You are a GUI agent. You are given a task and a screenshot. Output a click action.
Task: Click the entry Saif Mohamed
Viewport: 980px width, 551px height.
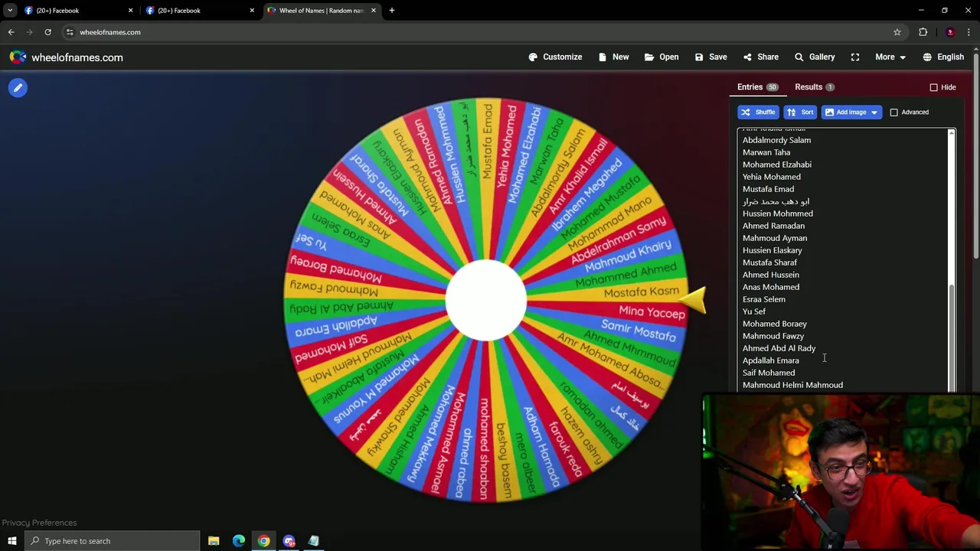[x=769, y=373]
